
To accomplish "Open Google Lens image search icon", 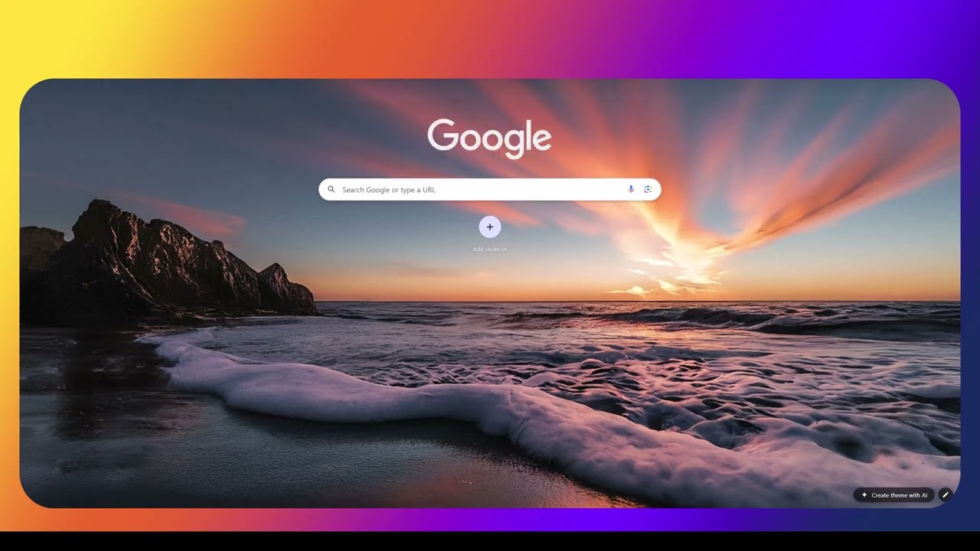I will pos(648,190).
